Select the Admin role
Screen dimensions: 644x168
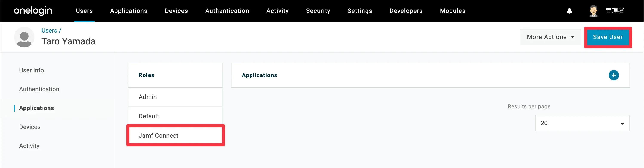click(148, 97)
